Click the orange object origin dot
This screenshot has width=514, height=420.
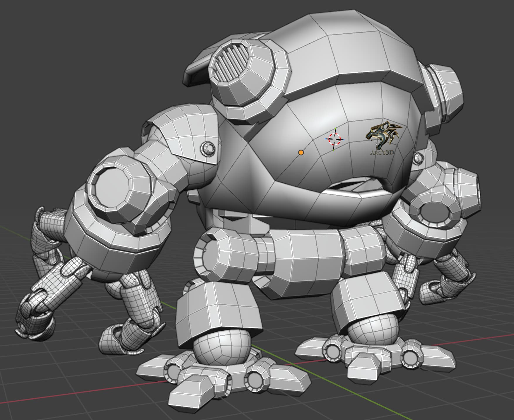(x=301, y=152)
